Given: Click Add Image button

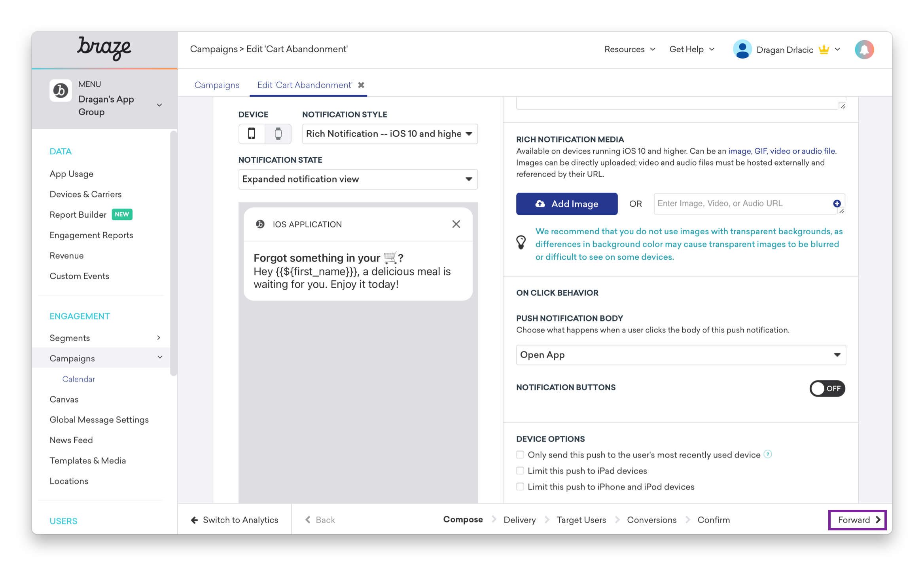Looking at the screenshot, I should (566, 204).
